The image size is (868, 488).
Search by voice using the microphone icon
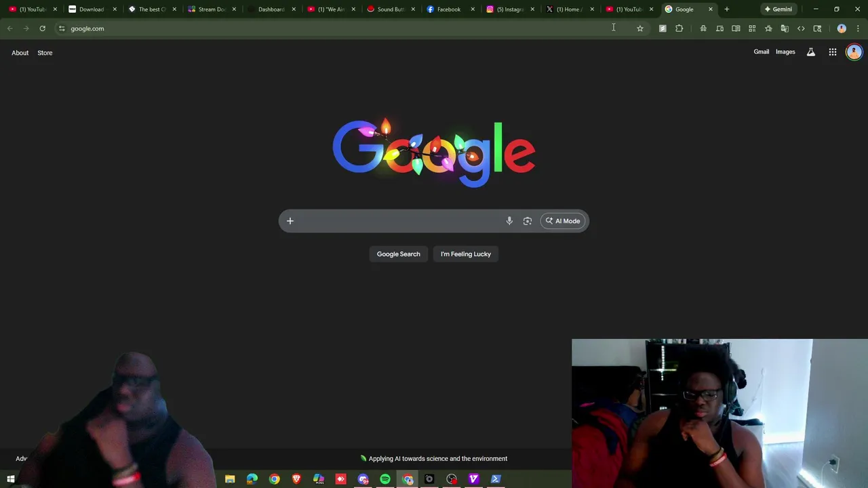point(509,221)
